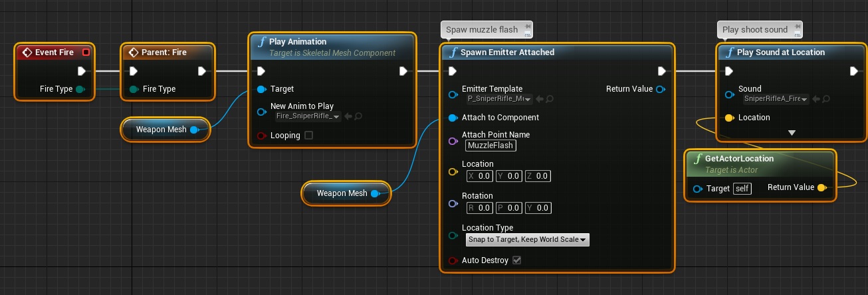The image size is (868, 295).
Task: Click the Rotation P value field
Action: [510, 208]
